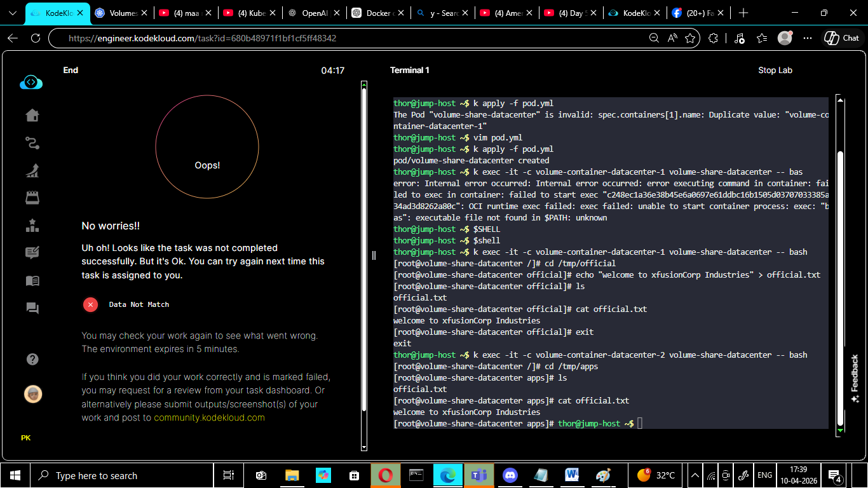Open the browser profile picture
868x488 pixels.
(785, 38)
